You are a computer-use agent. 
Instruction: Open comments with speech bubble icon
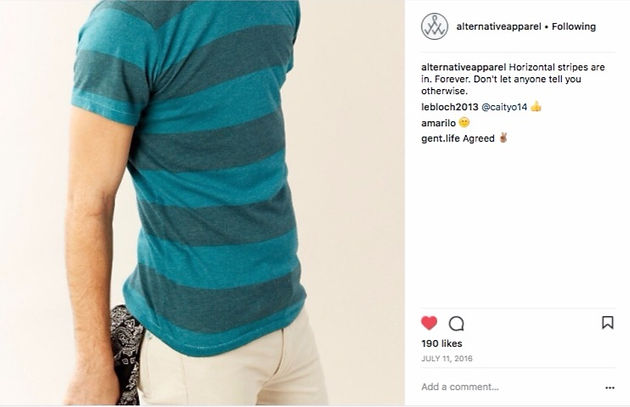pos(456,323)
